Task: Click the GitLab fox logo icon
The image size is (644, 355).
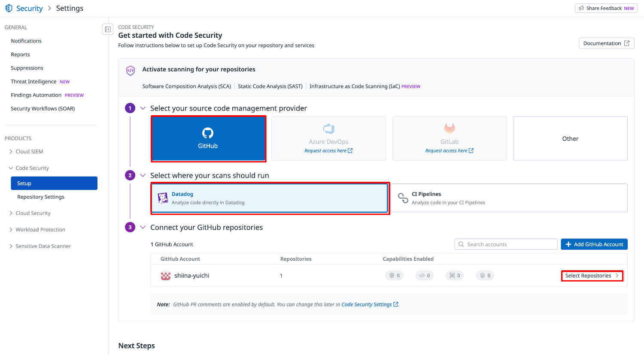Action: pos(450,129)
